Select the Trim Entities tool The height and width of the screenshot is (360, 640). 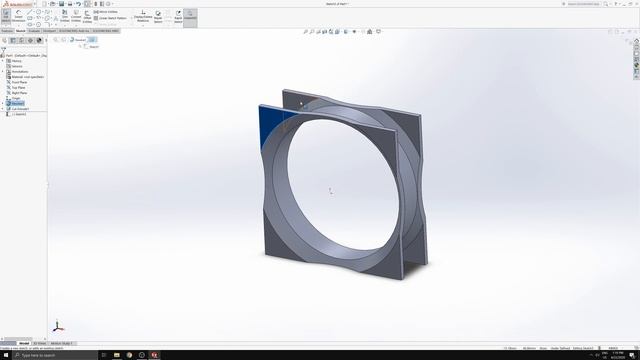65,16
